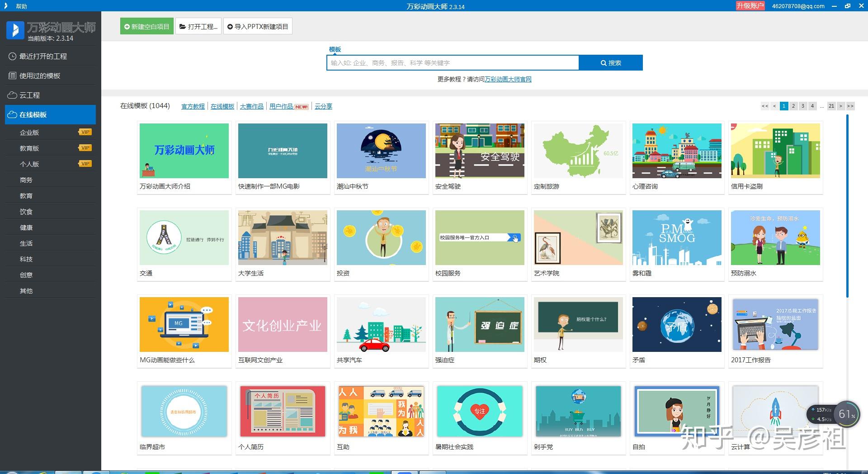The image size is (868, 474).
Task: Open 最近打开的工程 in the sidebar
Action: coord(50,56)
